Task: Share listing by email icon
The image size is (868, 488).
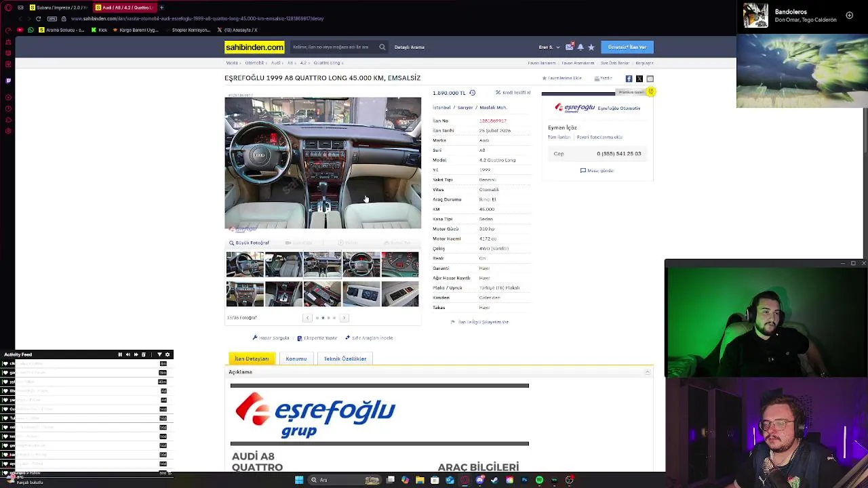Action: pyautogui.click(x=650, y=79)
